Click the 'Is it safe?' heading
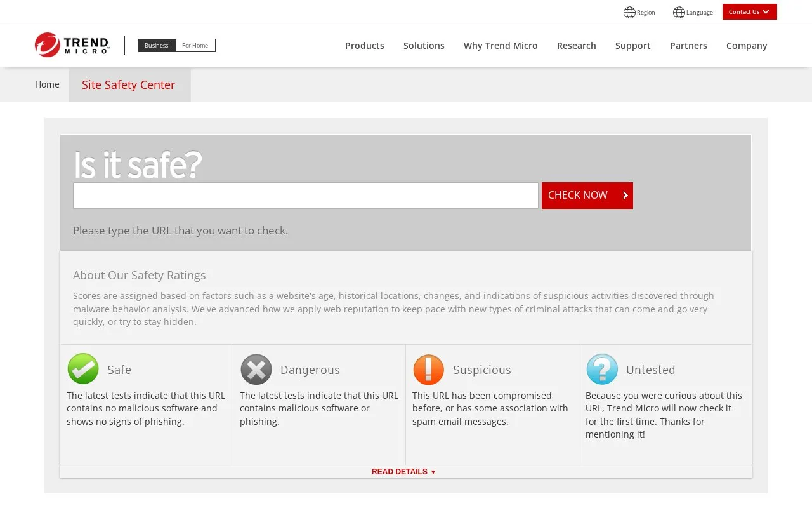 point(138,165)
